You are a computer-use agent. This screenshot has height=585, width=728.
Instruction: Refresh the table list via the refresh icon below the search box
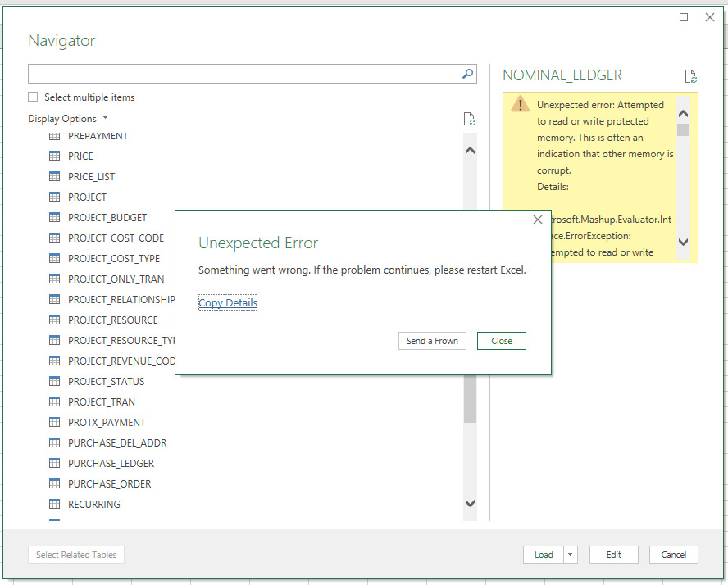point(470,119)
